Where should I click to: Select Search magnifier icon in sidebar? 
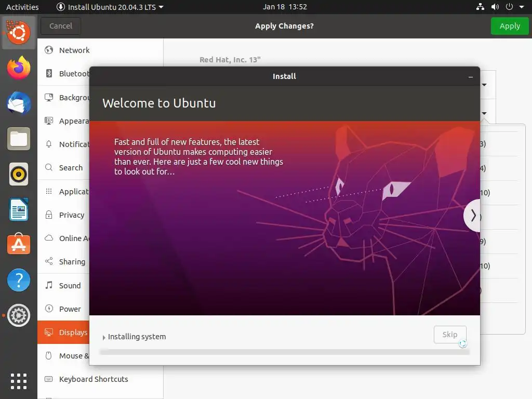(x=49, y=168)
